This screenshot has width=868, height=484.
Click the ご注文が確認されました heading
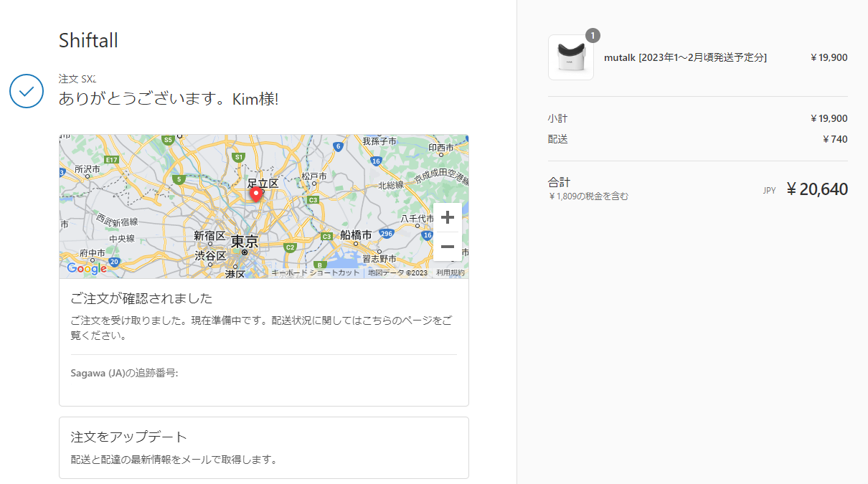141,298
